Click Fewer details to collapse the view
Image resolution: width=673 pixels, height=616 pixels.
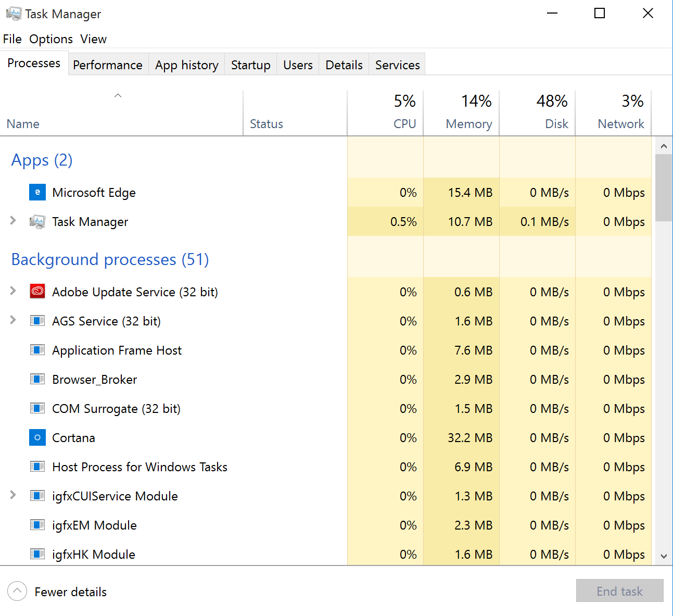coord(70,591)
